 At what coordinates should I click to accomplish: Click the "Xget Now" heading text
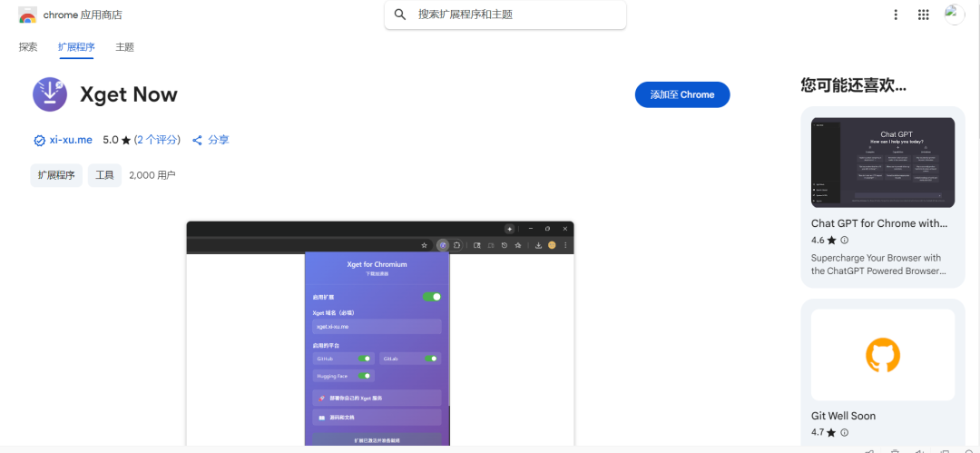[129, 94]
